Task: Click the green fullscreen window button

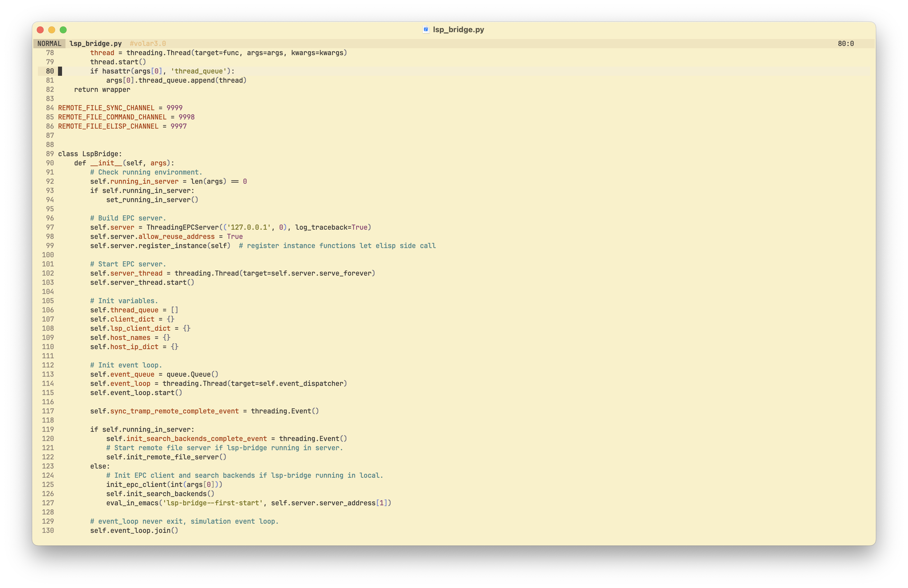Action: pyautogui.click(x=63, y=30)
